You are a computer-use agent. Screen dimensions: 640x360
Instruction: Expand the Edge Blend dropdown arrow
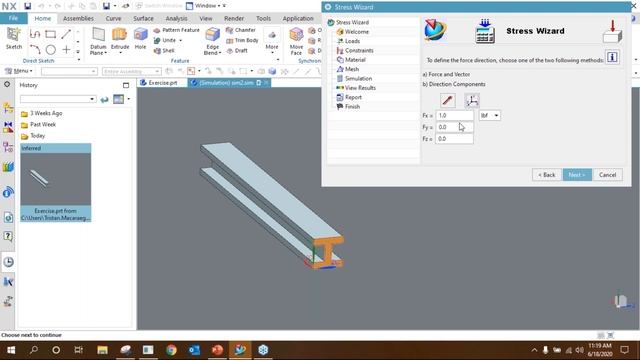(x=220, y=53)
